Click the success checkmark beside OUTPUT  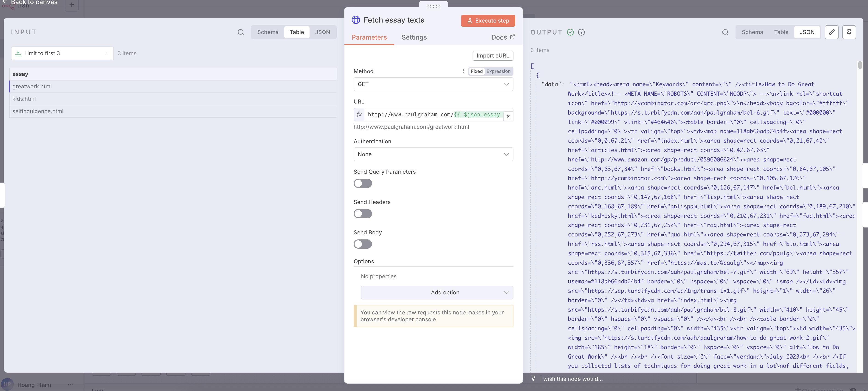[x=570, y=32]
